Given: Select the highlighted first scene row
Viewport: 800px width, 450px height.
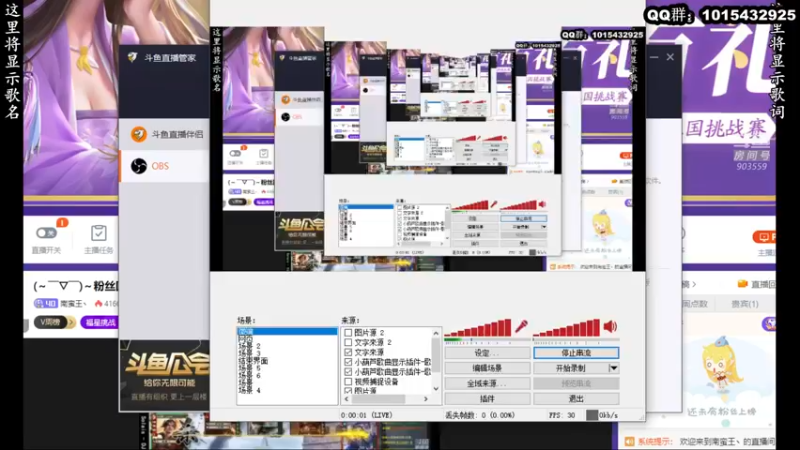Looking at the screenshot, I should [x=287, y=332].
